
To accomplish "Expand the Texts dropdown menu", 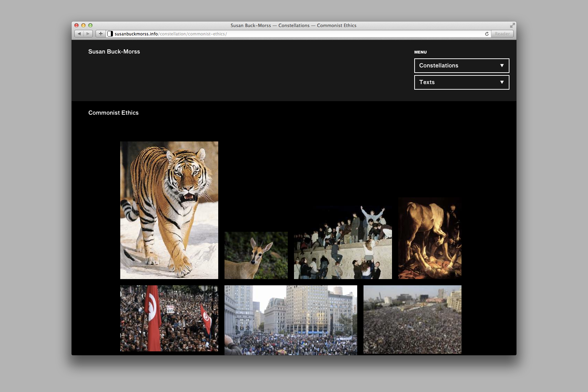I will pos(461,82).
